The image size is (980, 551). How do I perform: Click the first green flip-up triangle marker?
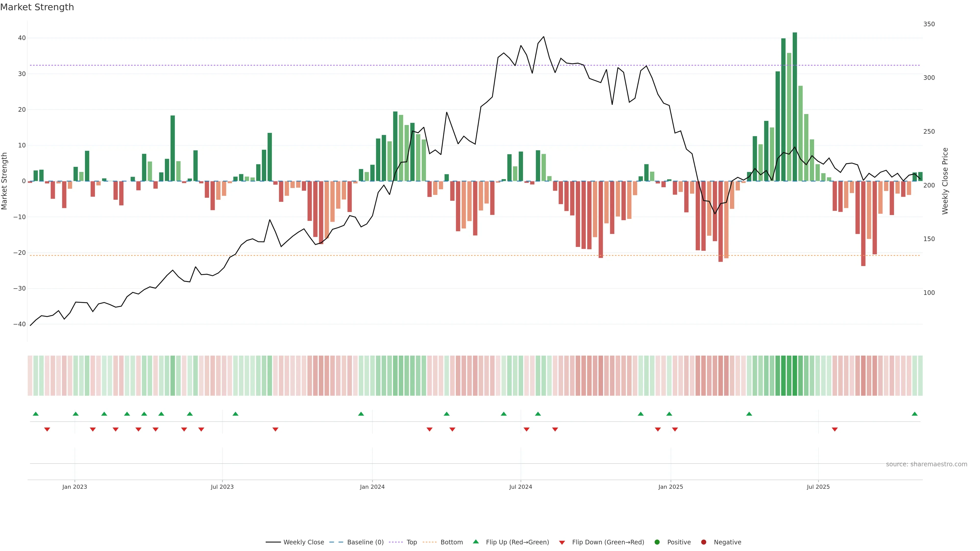tap(36, 414)
